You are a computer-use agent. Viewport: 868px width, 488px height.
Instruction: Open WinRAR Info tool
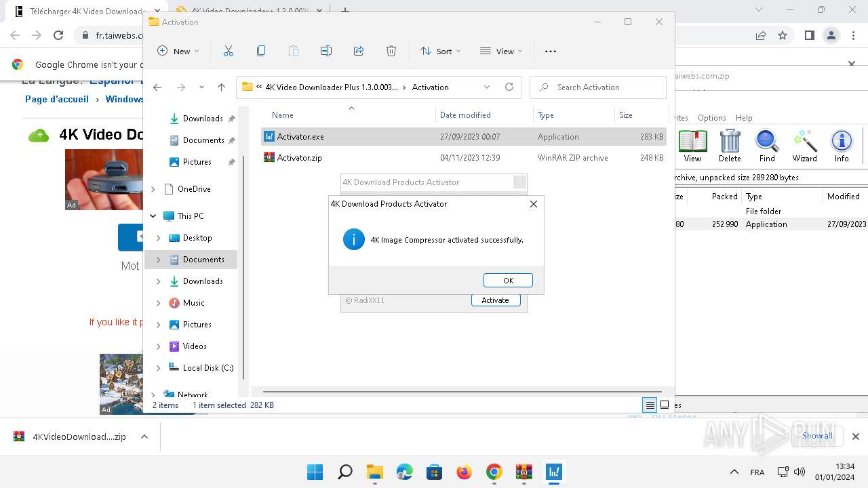coord(842,146)
